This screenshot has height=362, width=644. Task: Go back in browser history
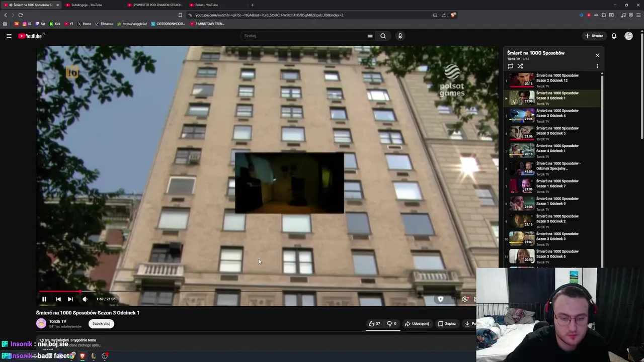6,15
